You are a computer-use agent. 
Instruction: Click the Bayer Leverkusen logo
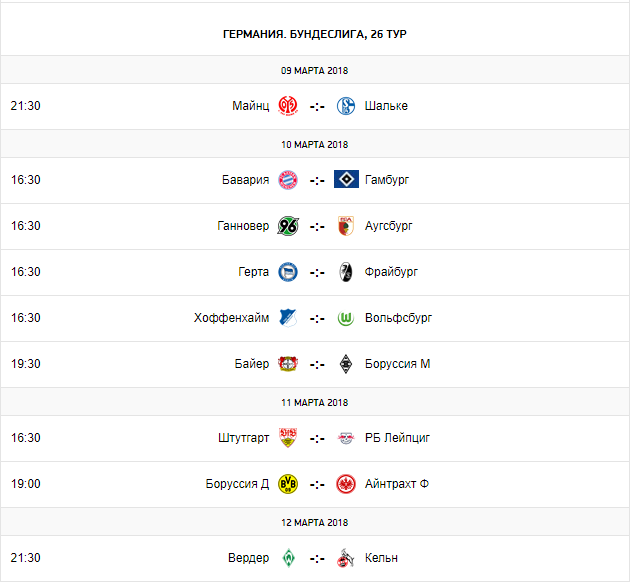point(288,364)
